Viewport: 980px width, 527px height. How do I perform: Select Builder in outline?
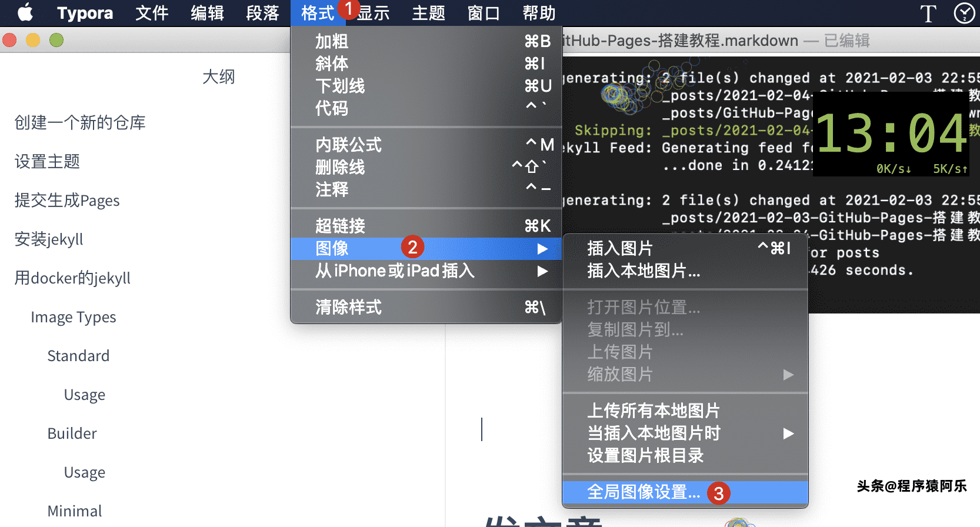(x=72, y=433)
